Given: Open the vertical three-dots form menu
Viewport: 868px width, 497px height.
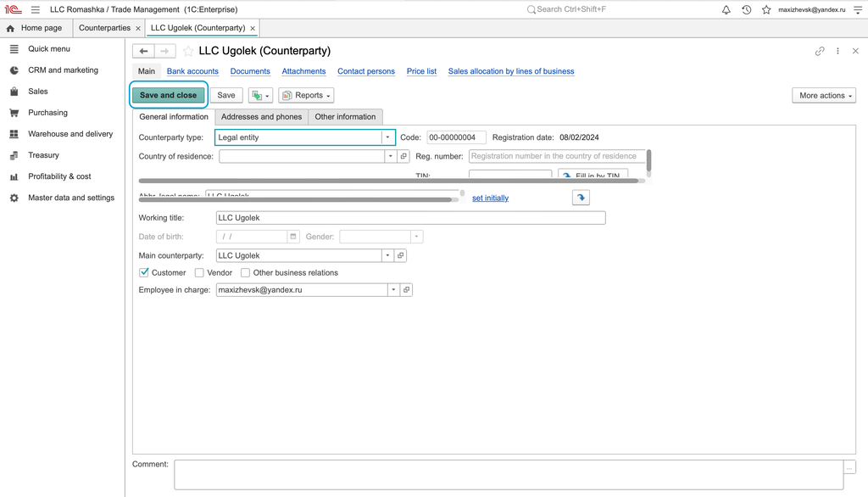Looking at the screenshot, I should 837,51.
